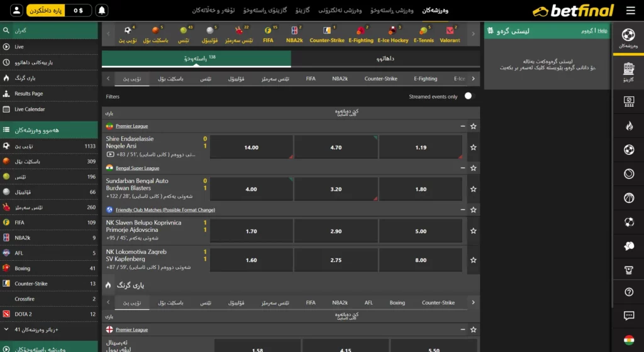Open the Bengal Super League link

click(x=138, y=168)
